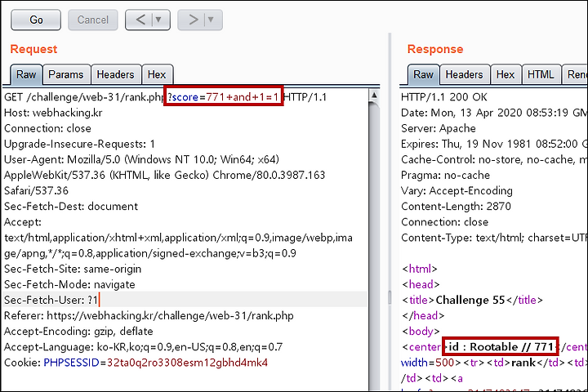
Task: Click the request scrollbar up arrow
Action: click(374, 96)
